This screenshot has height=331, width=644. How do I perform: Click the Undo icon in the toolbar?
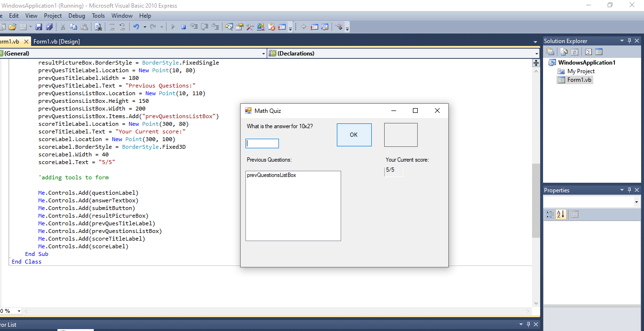tap(136, 27)
